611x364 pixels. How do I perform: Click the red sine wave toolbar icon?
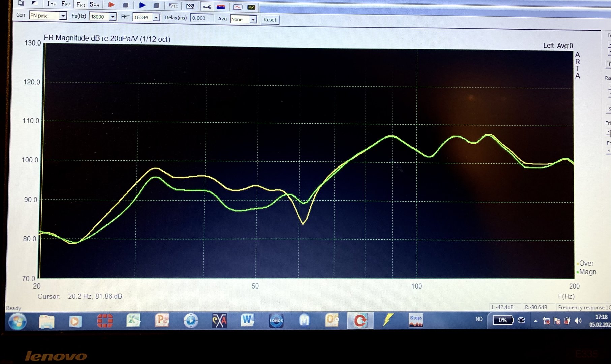(237, 7)
